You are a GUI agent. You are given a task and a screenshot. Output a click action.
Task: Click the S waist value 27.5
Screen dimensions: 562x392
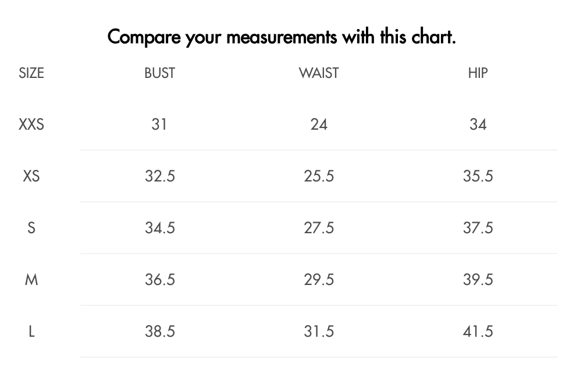319,228
